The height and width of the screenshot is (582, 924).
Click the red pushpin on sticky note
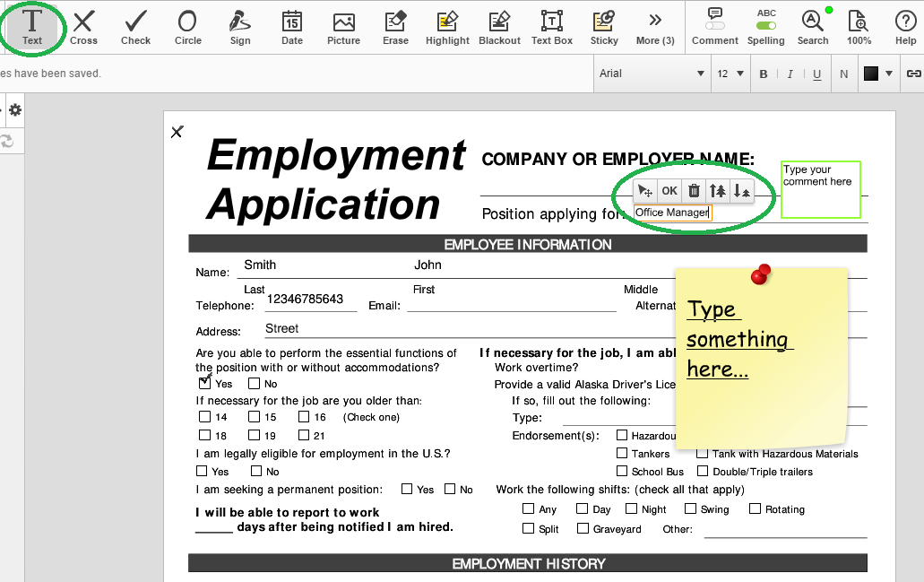[x=761, y=274]
